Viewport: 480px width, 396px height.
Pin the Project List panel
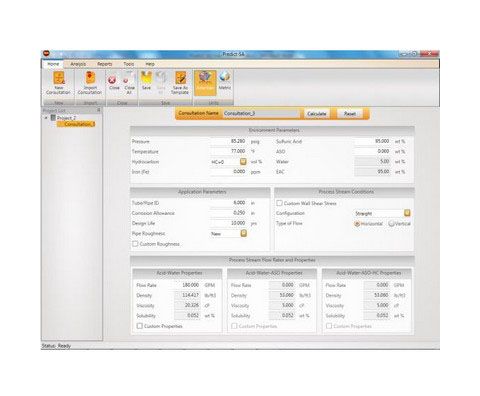98,110
